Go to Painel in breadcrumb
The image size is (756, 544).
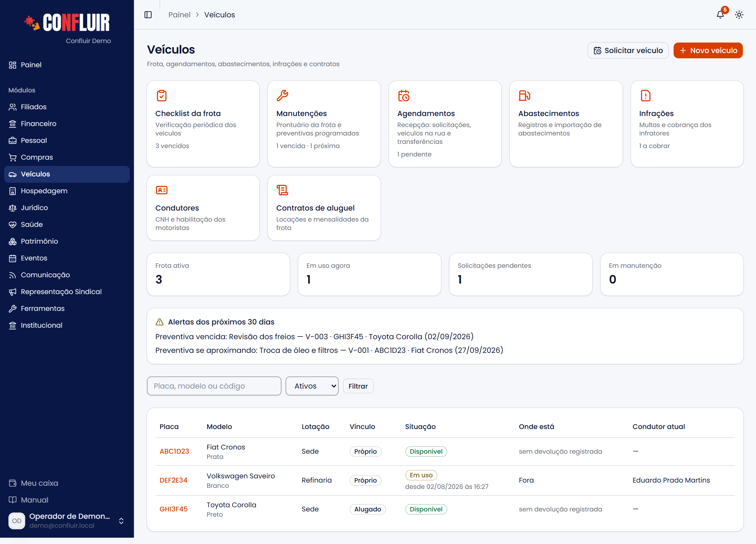coord(179,15)
